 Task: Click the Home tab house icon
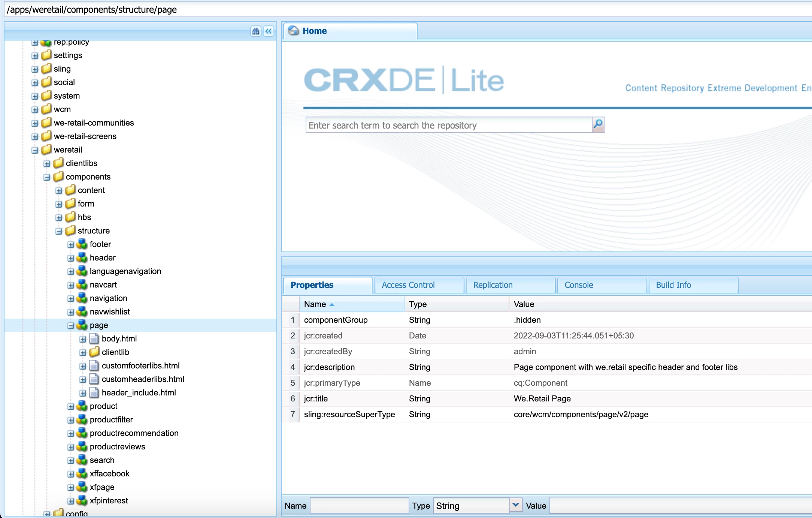(293, 31)
